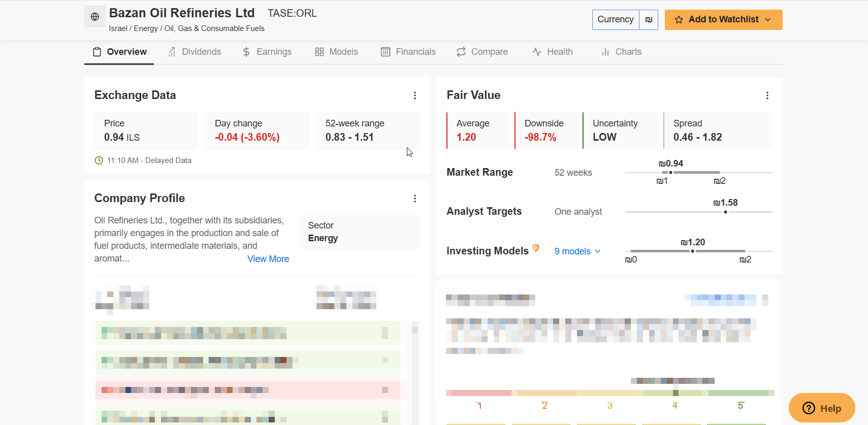Viewport: 868px width, 425px height.
Task: Click the Average 1.20 fair value tile
Action: (479, 130)
